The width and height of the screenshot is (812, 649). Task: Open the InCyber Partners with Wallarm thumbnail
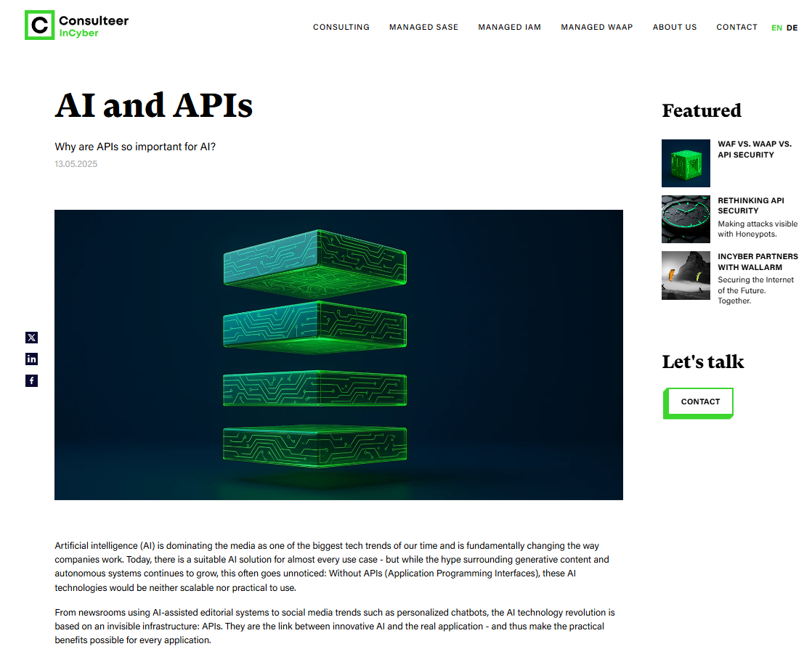(685, 275)
